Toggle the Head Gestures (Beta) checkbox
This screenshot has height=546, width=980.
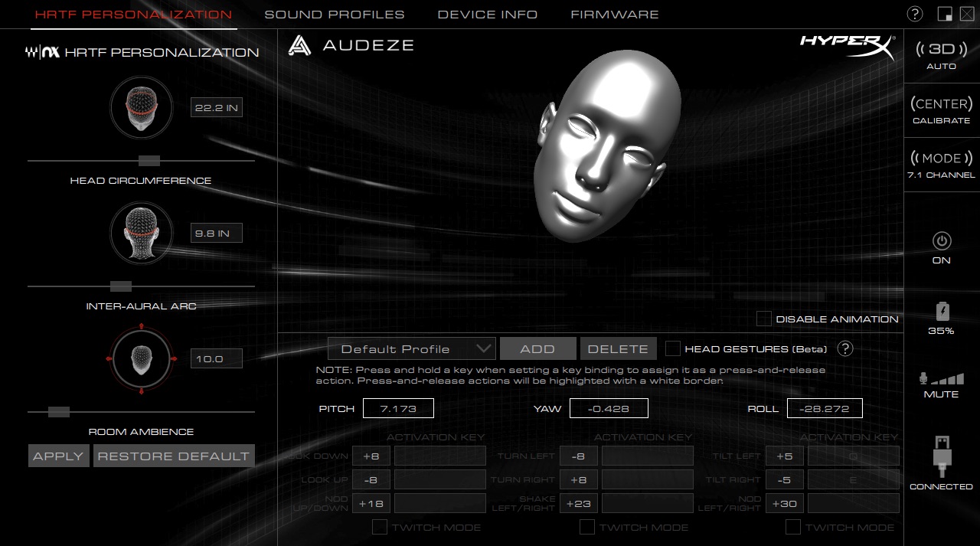(x=673, y=348)
